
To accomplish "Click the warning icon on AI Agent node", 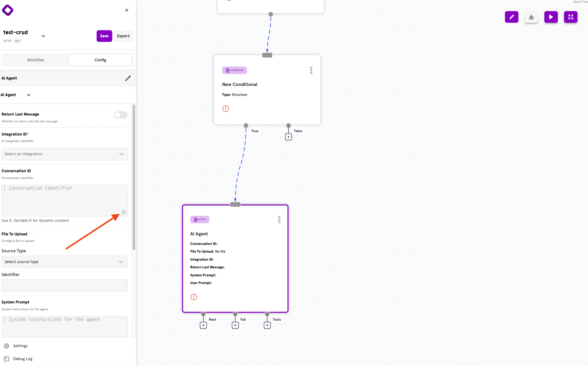I will point(194,297).
